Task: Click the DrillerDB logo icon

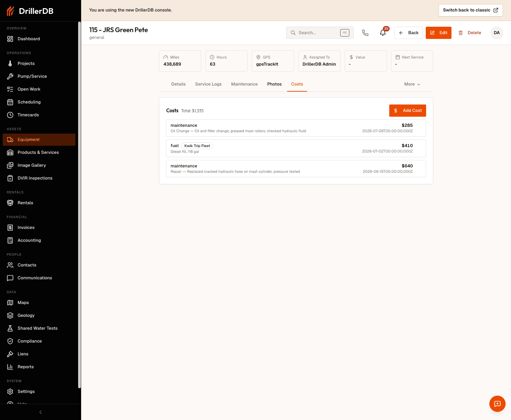Action: 10,11
